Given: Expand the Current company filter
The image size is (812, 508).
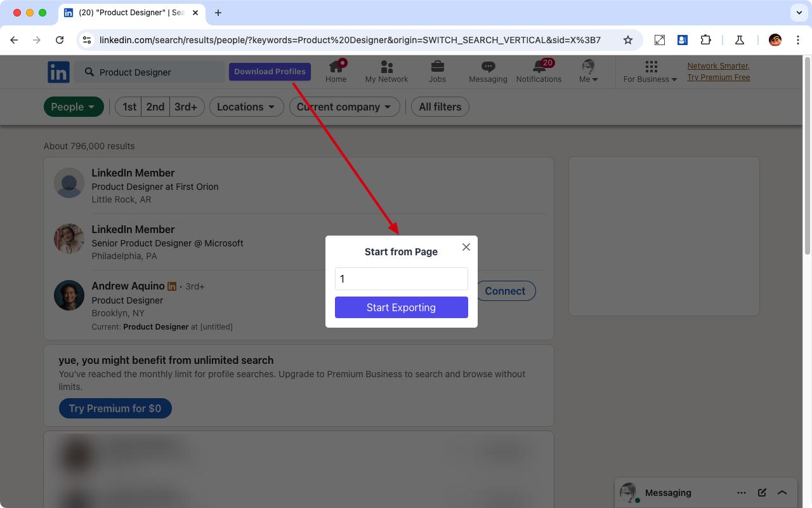Looking at the screenshot, I should pyautogui.click(x=344, y=107).
